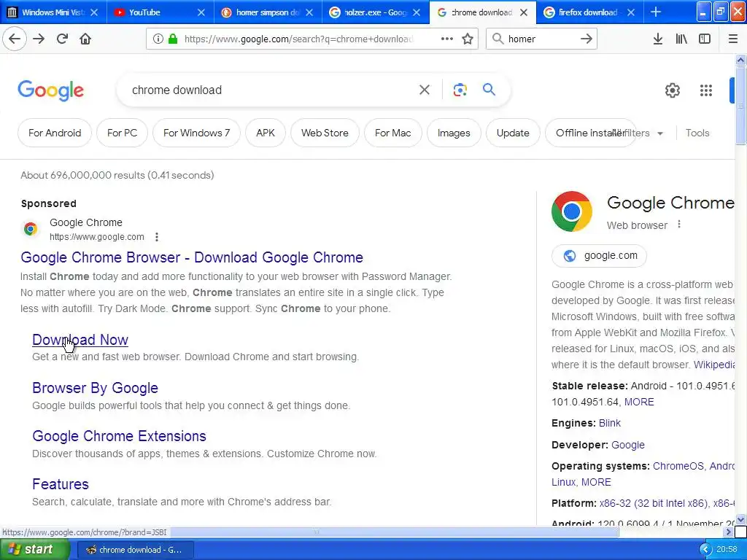The image size is (747, 560).
Task: Open the Blink engine link
Action: (x=610, y=423)
